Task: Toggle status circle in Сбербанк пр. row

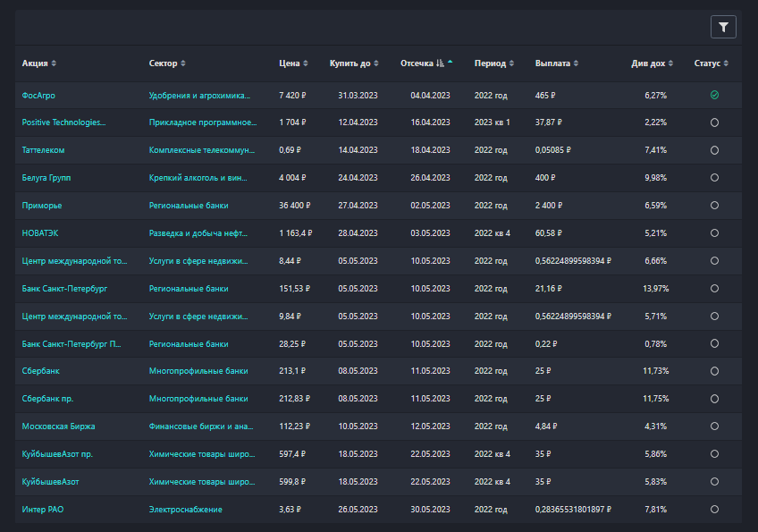Action: (x=714, y=399)
